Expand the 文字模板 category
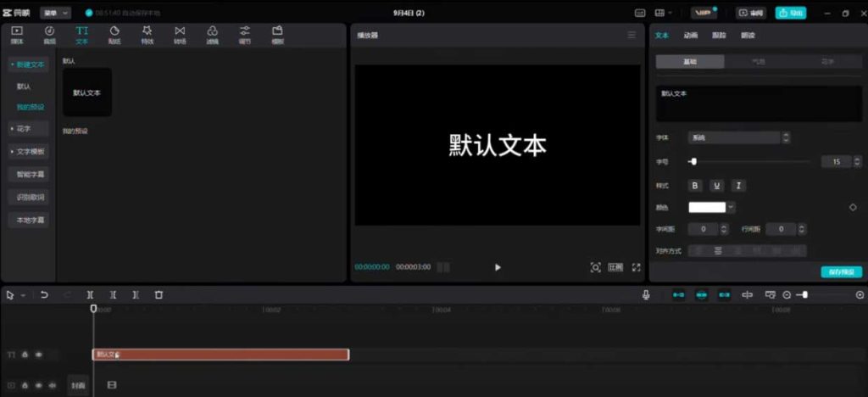 [28, 151]
